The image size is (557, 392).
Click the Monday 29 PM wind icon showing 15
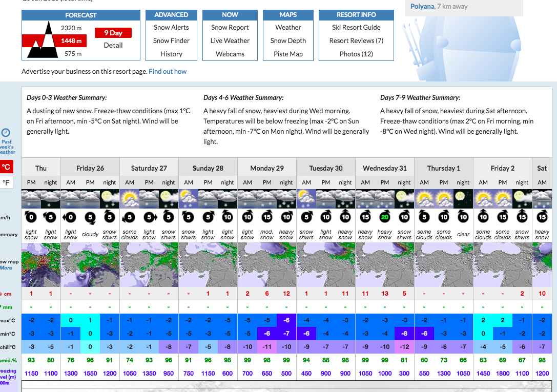pos(267,217)
